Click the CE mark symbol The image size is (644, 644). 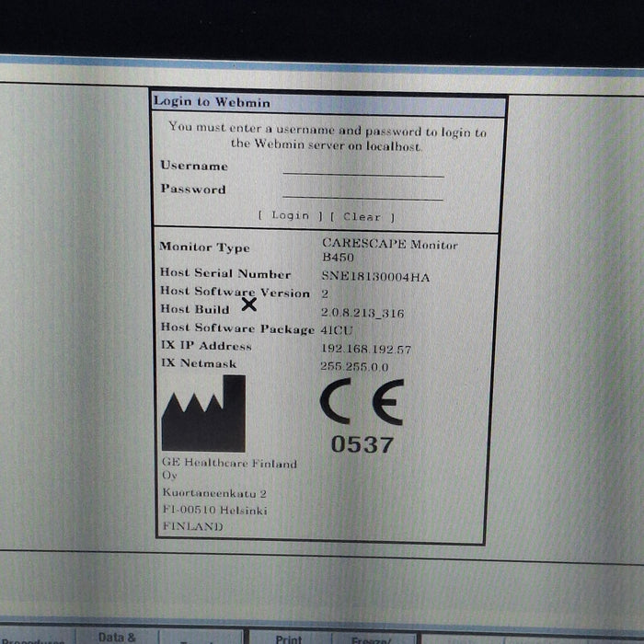pyautogui.click(x=362, y=402)
